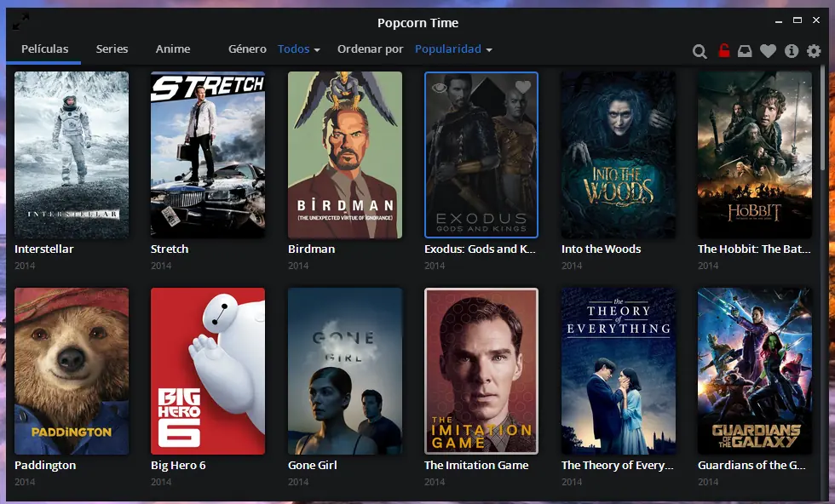This screenshot has width=835, height=504.
Task: Switch to the Películas tab
Action: 44,49
